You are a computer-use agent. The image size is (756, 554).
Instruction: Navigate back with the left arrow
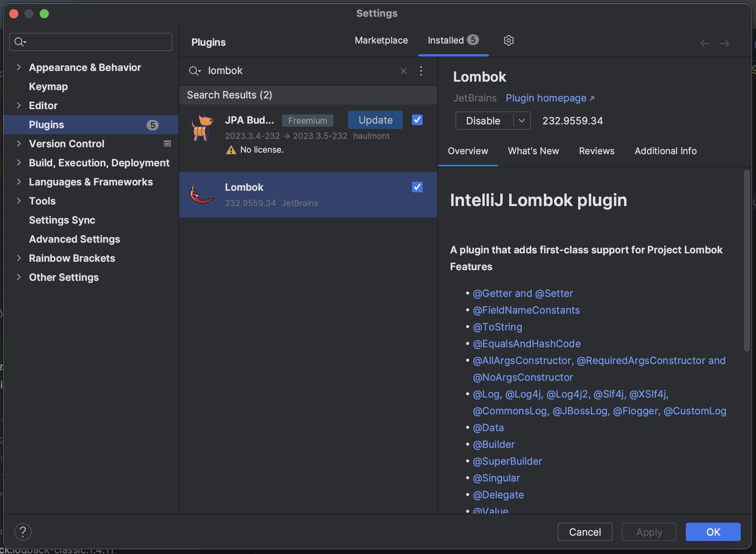click(x=705, y=43)
